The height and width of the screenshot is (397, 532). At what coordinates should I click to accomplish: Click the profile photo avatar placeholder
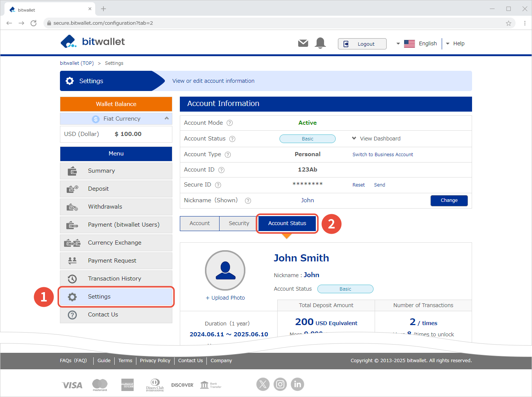[225, 270]
